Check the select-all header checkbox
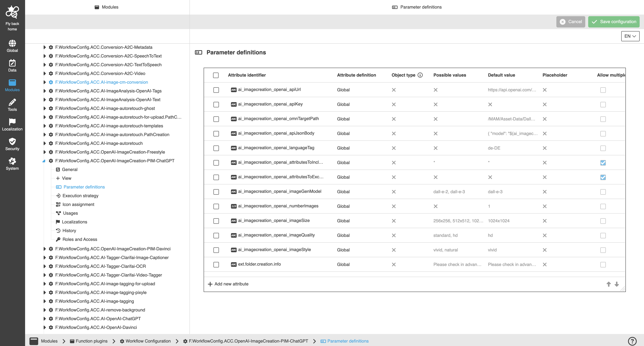This screenshot has width=644, height=346. [215, 75]
